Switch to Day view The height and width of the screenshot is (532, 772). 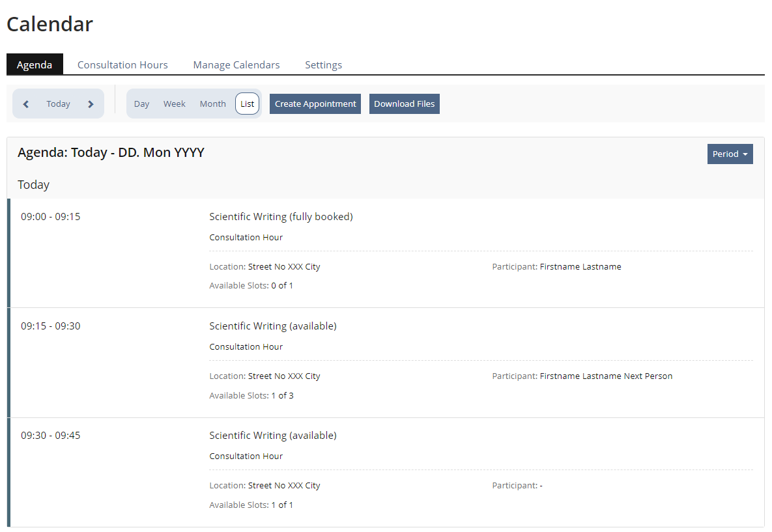coord(141,104)
